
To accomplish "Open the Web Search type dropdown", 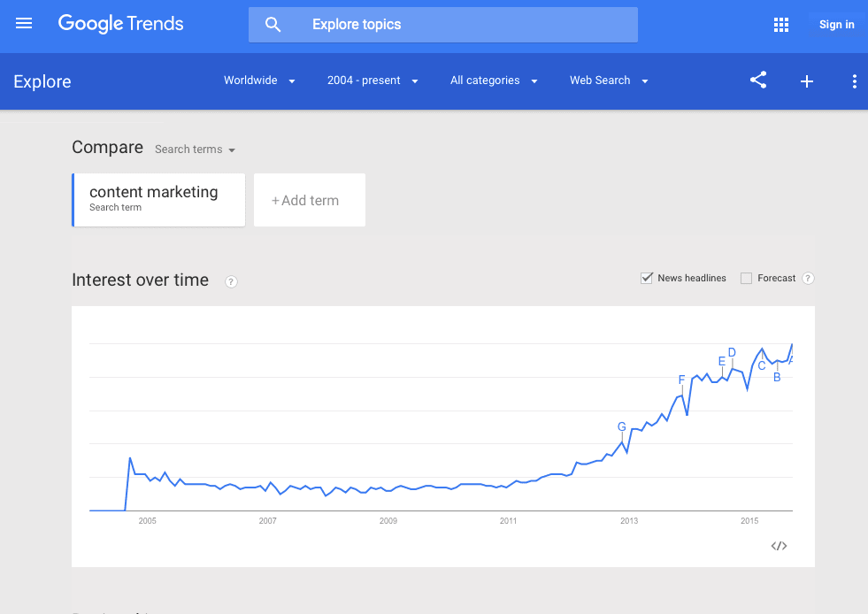I will pos(609,81).
